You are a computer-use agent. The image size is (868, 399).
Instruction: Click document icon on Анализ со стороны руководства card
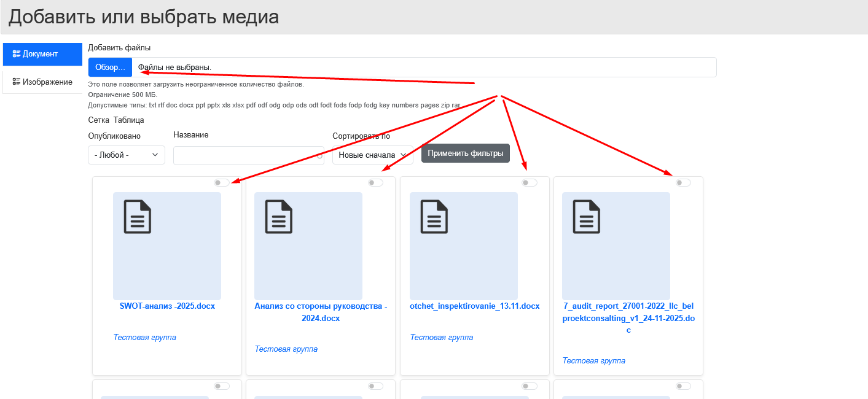point(279,217)
